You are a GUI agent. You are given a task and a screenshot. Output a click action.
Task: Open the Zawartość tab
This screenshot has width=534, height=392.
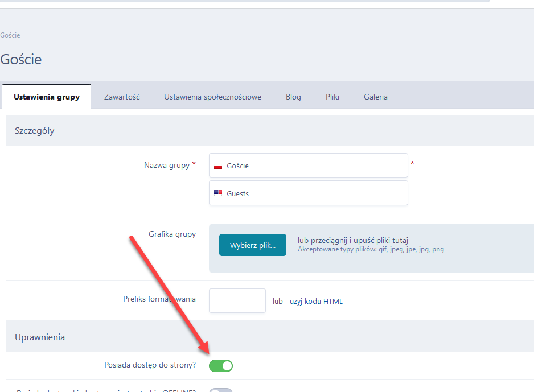pyautogui.click(x=122, y=97)
